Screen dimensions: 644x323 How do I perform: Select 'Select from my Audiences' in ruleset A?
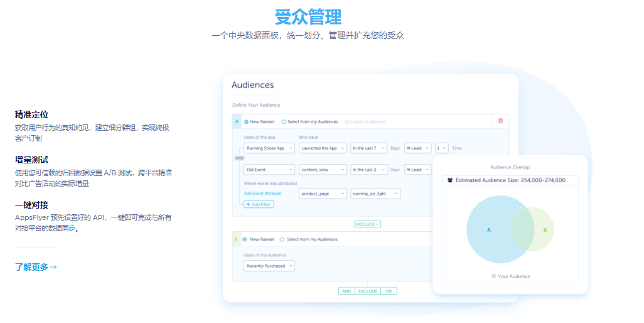coord(283,122)
